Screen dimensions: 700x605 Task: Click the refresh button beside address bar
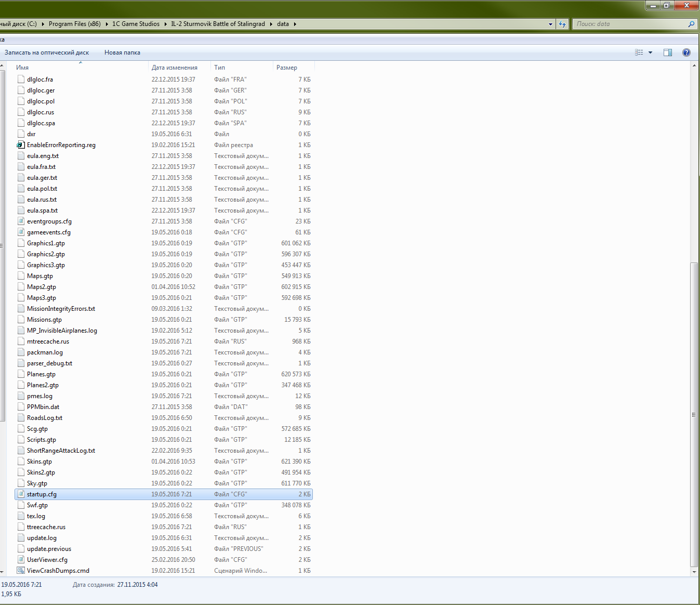(562, 24)
